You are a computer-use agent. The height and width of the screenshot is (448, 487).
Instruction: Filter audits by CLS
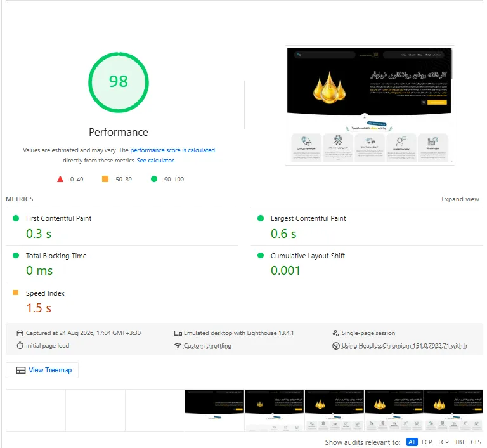click(476, 442)
